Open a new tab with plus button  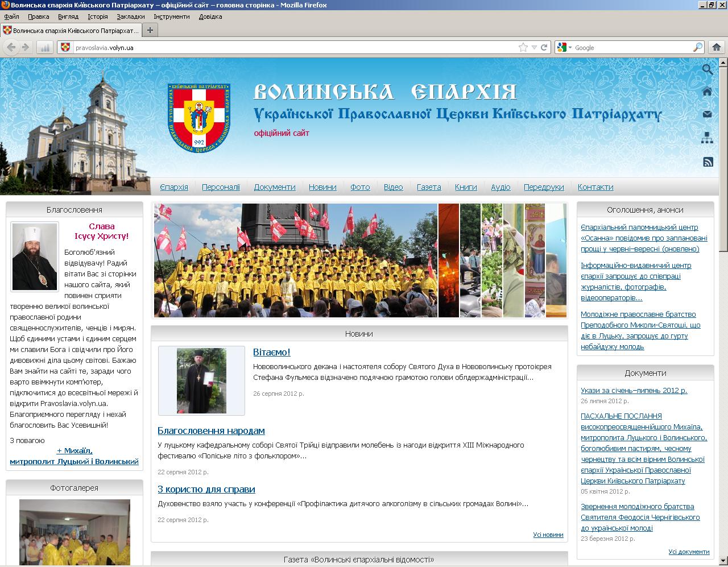150,30
